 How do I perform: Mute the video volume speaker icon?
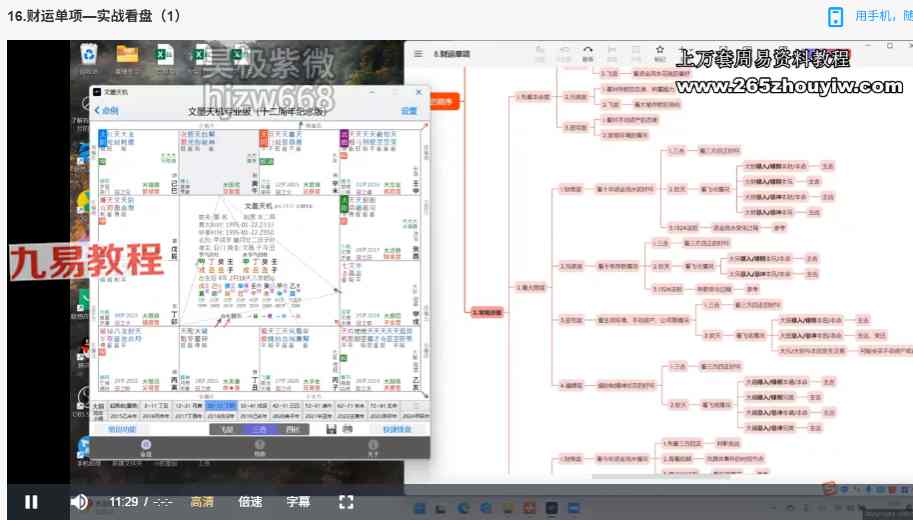(79, 502)
